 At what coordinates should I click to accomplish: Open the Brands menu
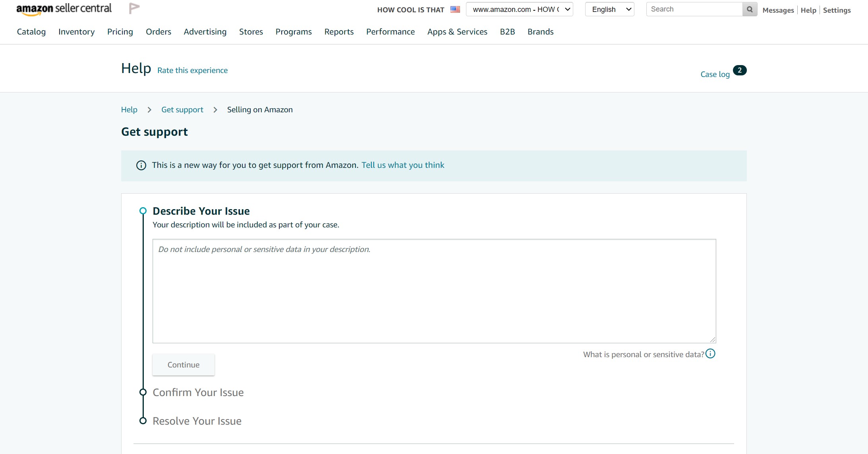click(540, 32)
